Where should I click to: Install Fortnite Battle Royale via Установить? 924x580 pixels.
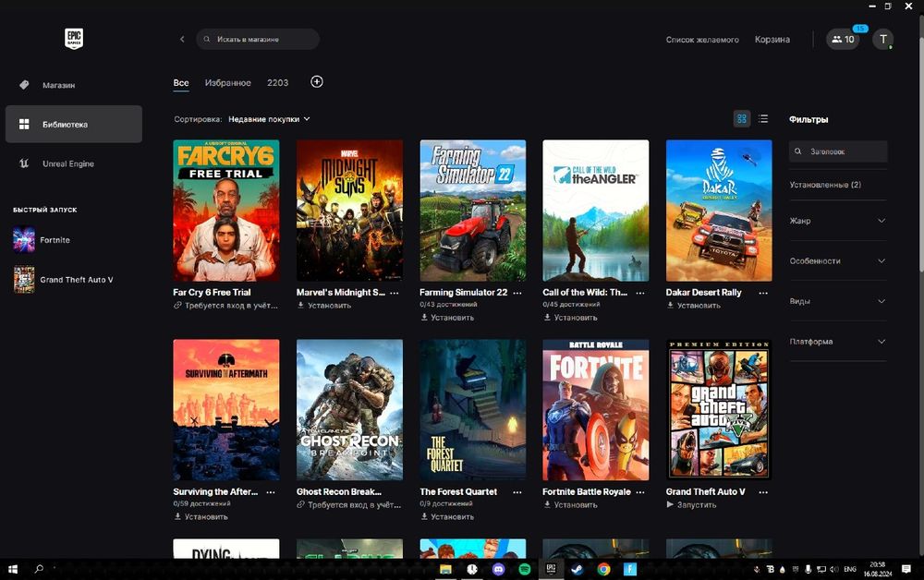[x=570, y=505]
